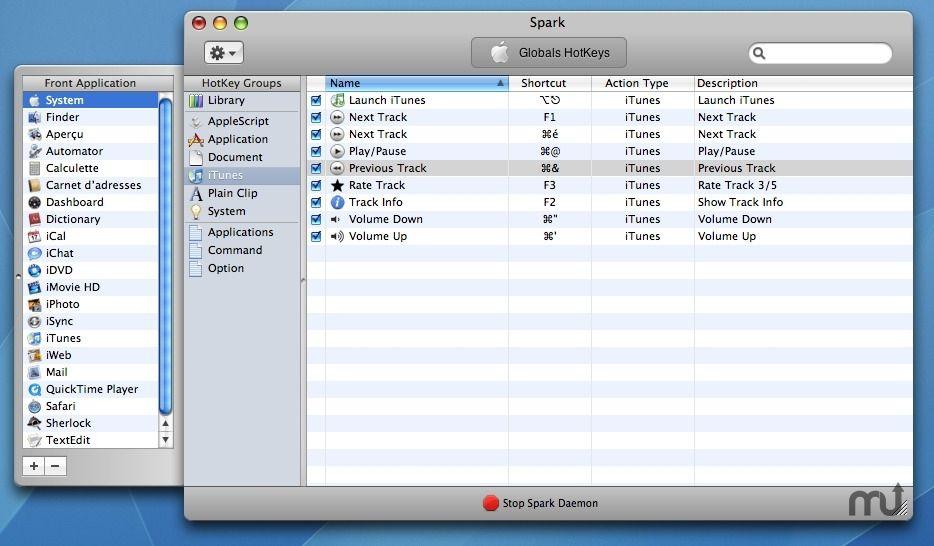
Task: Click the Previous Track rewind icon
Action: click(x=337, y=168)
